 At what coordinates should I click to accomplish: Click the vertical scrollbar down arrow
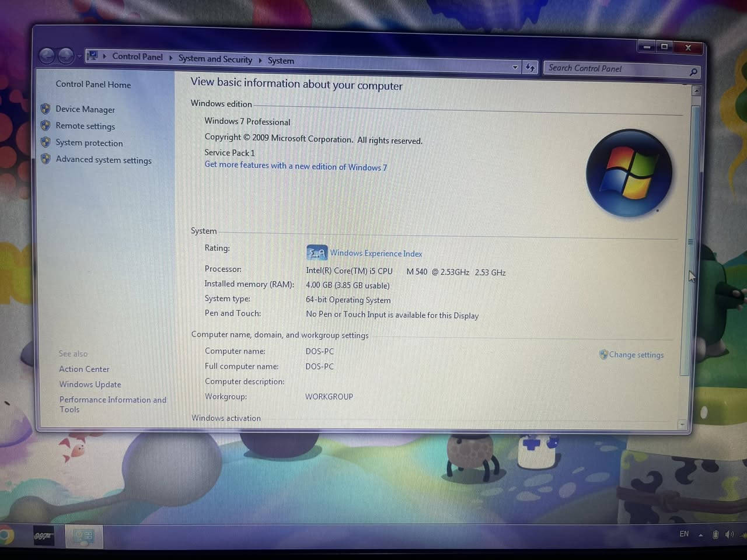pyautogui.click(x=682, y=424)
